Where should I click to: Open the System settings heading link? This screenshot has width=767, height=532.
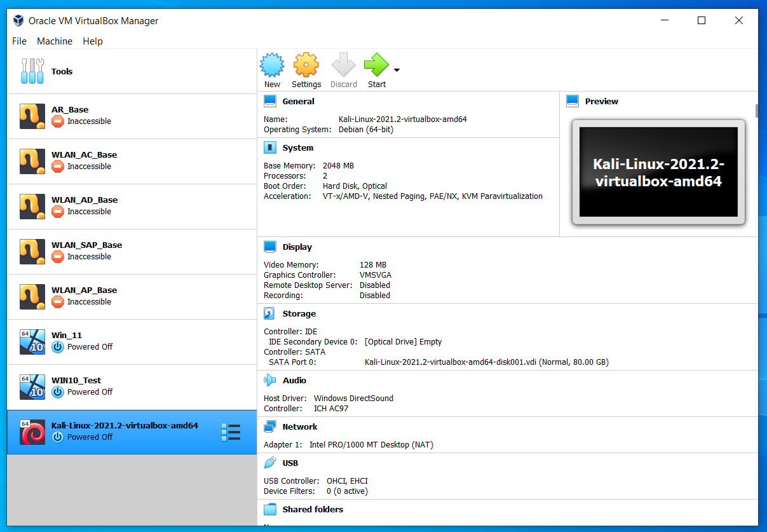tap(298, 147)
